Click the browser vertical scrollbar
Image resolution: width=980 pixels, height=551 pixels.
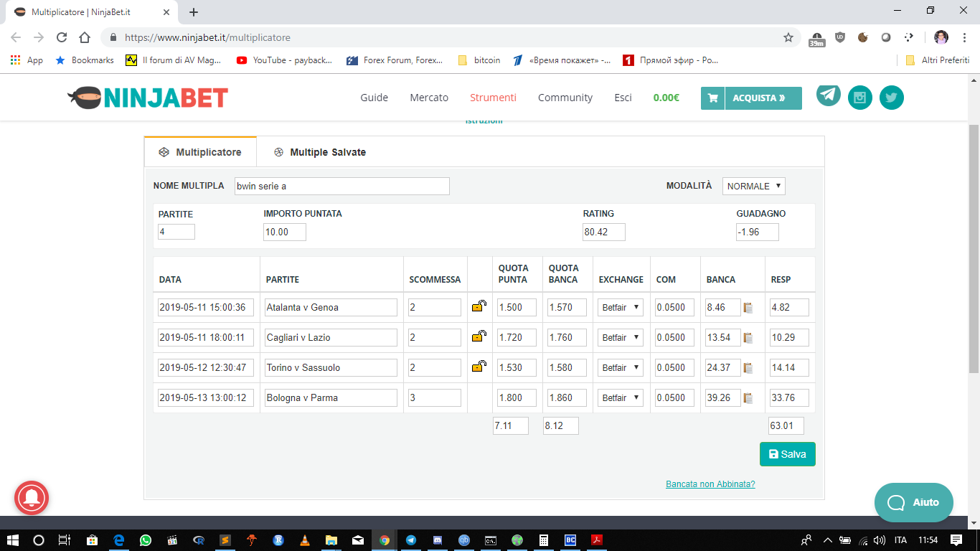tap(974, 248)
